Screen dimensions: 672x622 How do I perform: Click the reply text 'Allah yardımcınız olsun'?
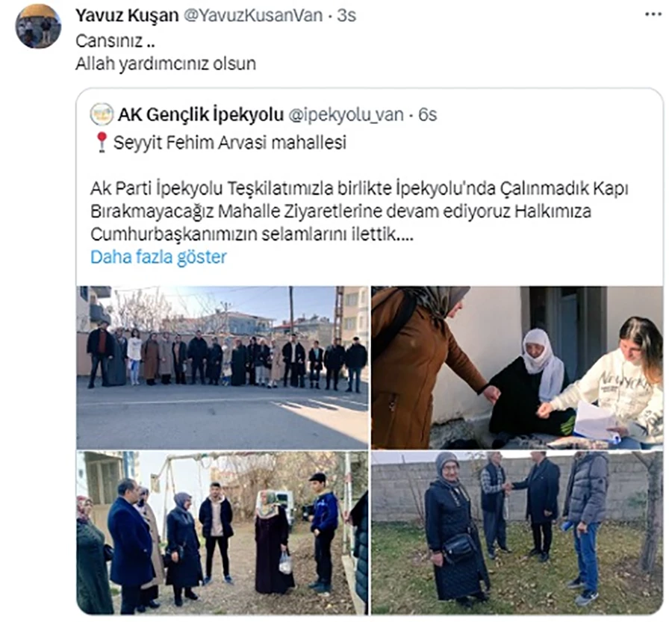[x=166, y=63]
